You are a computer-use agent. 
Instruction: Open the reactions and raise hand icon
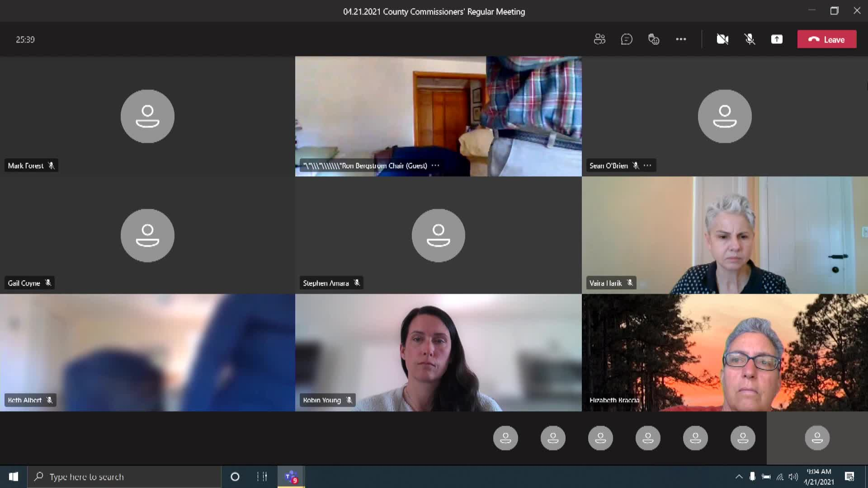(x=654, y=39)
